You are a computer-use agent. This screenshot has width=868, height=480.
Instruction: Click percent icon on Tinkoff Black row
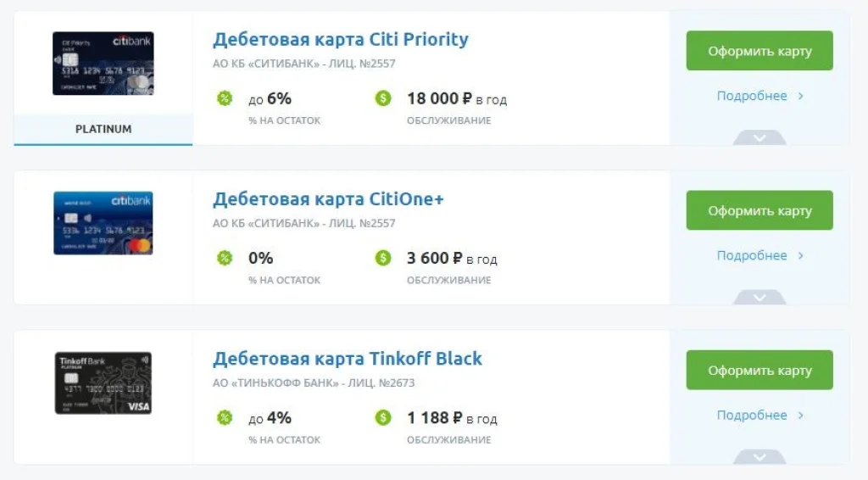[x=225, y=417]
